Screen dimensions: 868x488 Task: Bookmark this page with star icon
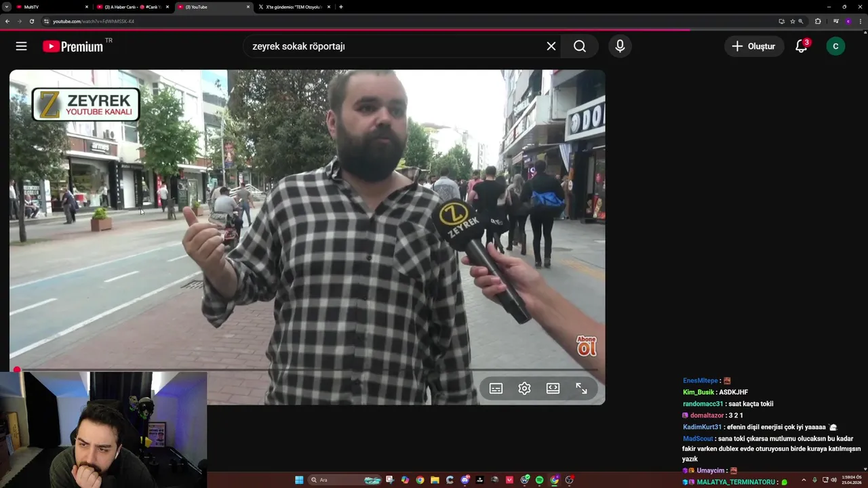(793, 21)
